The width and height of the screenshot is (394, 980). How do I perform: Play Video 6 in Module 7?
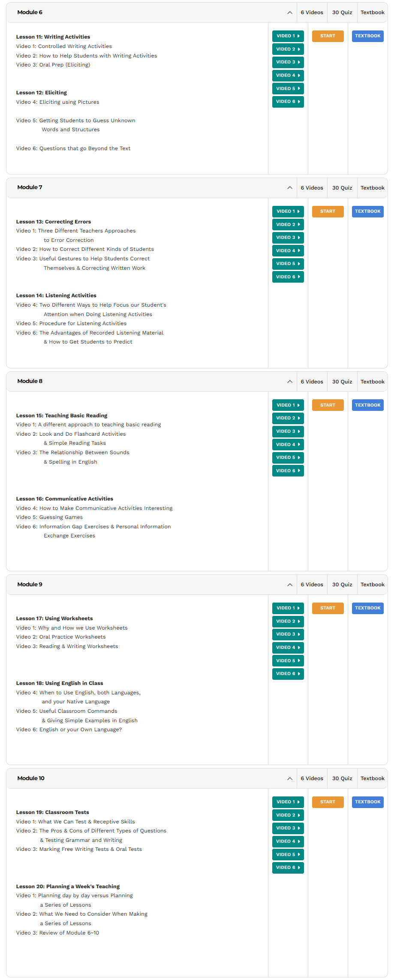pos(288,277)
